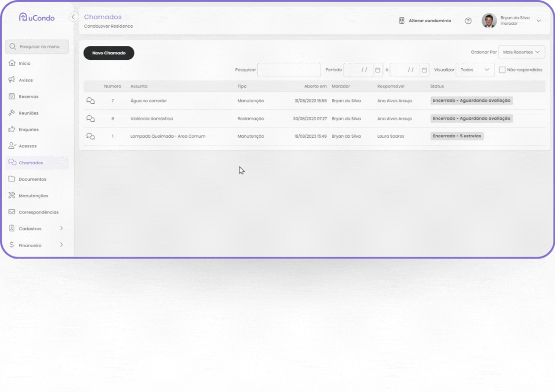The width and height of the screenshot is (555, 392).
Task: Click the chat icon for ticket number 7
Action: click(91, 101)
